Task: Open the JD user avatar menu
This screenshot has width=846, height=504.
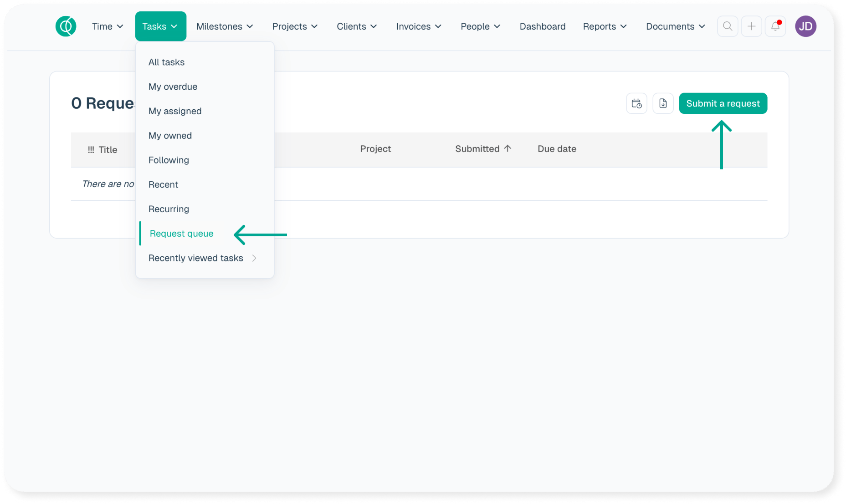Action: [805, 26]
